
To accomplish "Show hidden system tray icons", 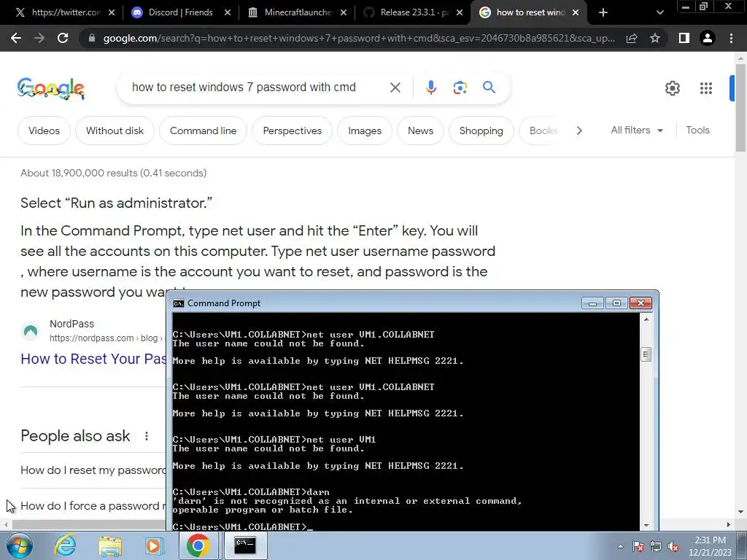I will 620,547.
